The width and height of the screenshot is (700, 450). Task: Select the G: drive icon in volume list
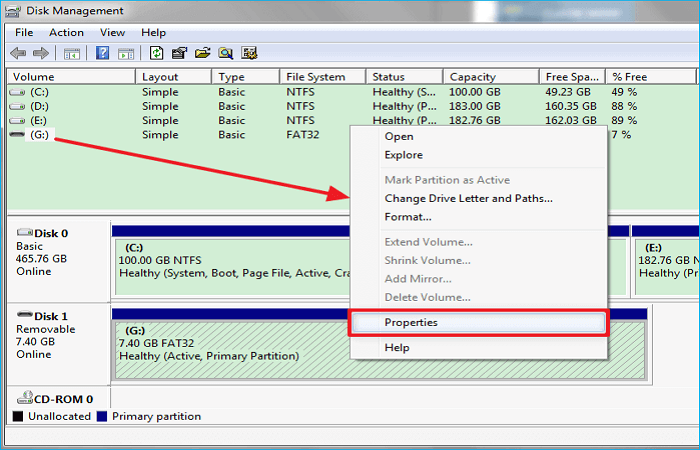pos(17,135)
